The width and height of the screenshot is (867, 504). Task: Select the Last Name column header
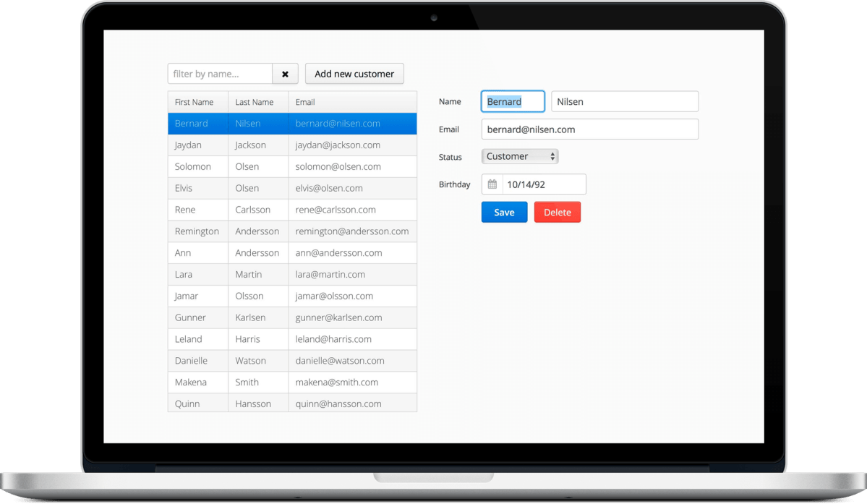coord(252,101)
